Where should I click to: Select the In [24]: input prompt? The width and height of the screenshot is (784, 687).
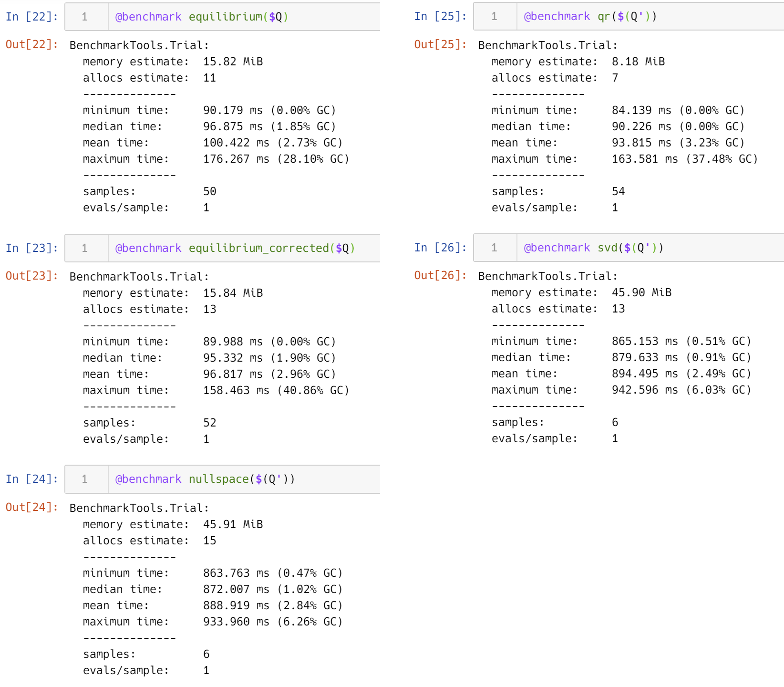[32, 479]
